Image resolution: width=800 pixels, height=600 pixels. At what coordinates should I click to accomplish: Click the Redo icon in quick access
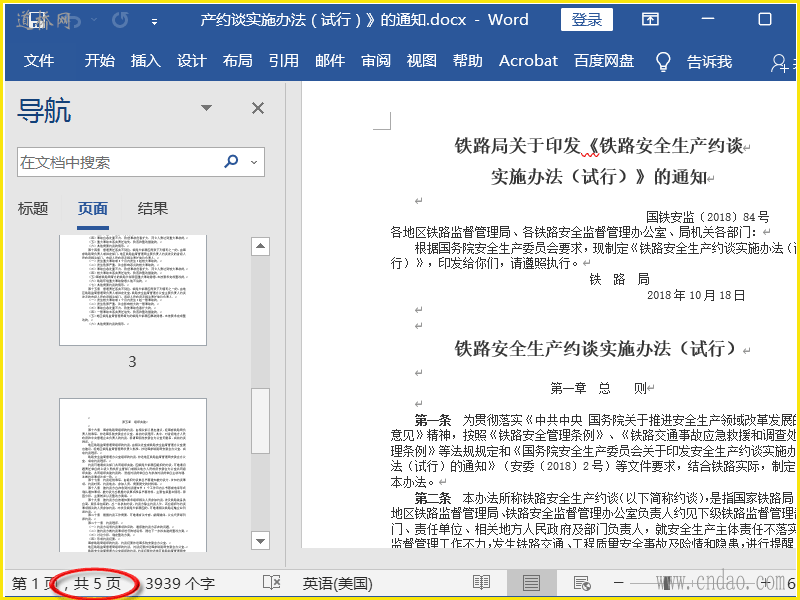tap(120, 20)
